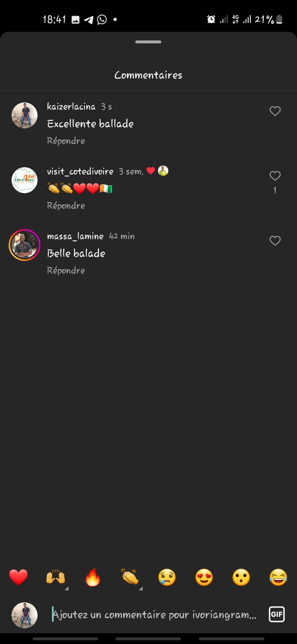Like massa_lamine's "Belle balade" comment
The width and height of the screenshot is (297, 644).
(x=275, y=241)
